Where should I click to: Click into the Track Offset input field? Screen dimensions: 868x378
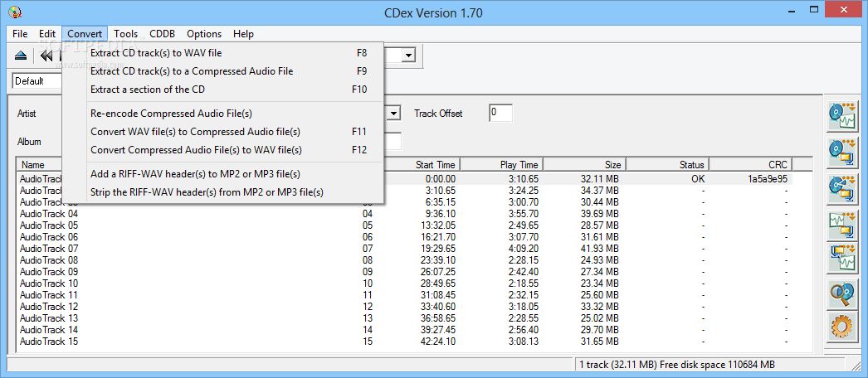(x=500, y=113)
